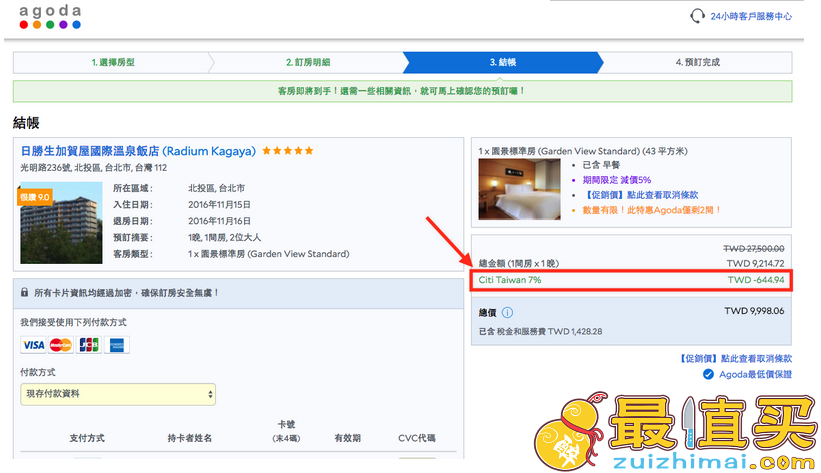Select step 4 預訂完成
The width and height of the screenshot is (821, 473).
(697, 62)
